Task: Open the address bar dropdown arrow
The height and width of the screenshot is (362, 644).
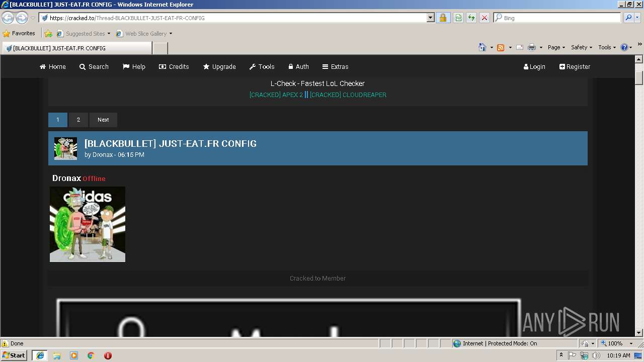Action: 430,18
